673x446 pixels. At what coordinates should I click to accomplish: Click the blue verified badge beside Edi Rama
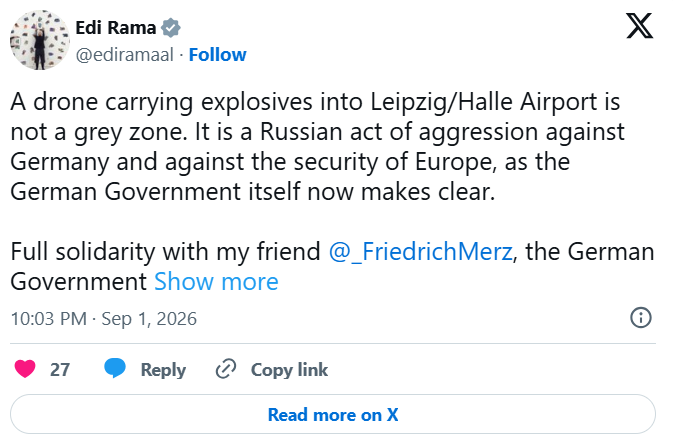[x=170, y=28]
